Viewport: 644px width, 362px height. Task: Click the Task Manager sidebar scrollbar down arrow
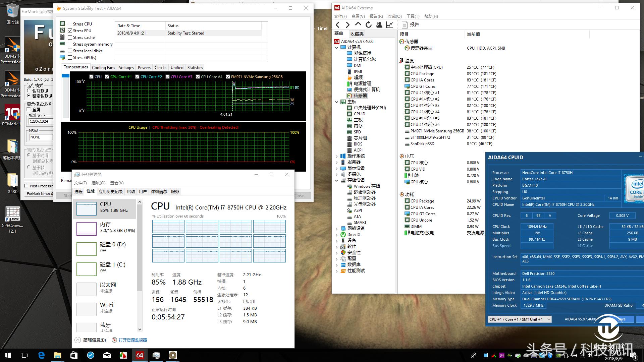point(140,329)
